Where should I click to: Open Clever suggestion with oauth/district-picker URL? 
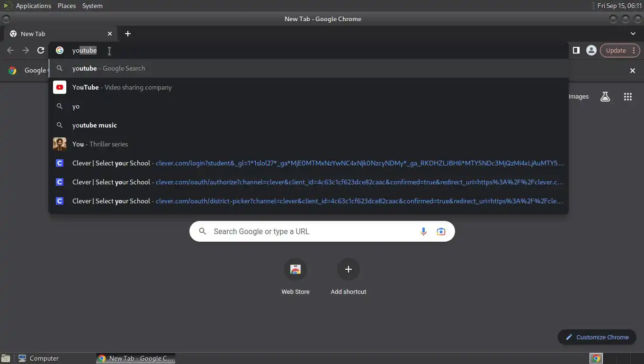pyautogui.click(x=308, y=201)
